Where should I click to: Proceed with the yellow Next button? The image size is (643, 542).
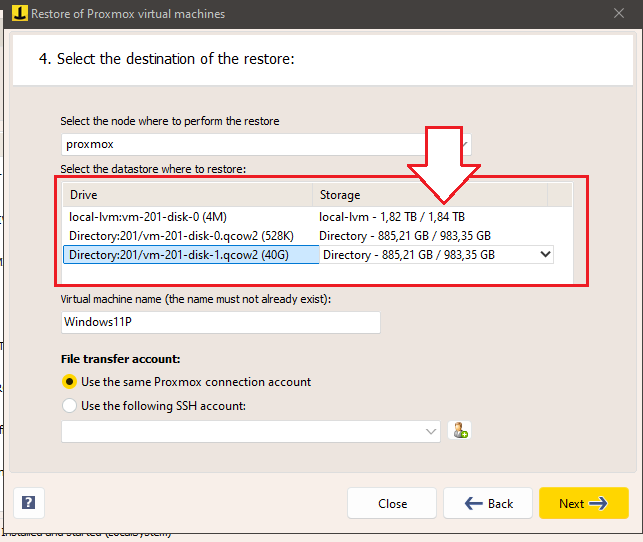coord(583,503)
